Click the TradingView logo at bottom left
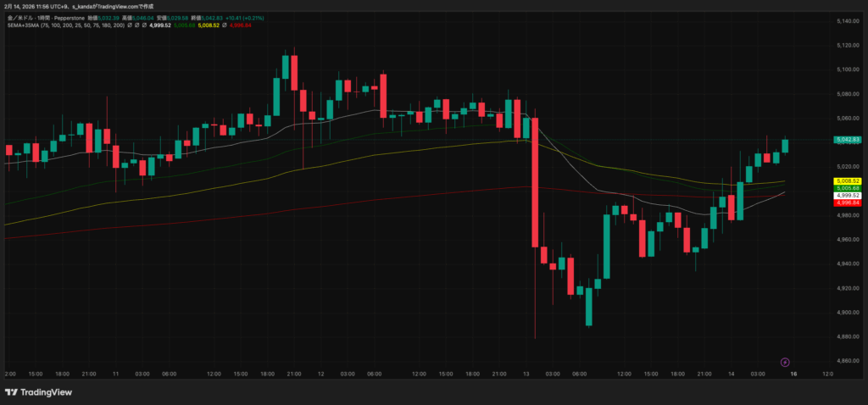 click(x=38, y=392)
